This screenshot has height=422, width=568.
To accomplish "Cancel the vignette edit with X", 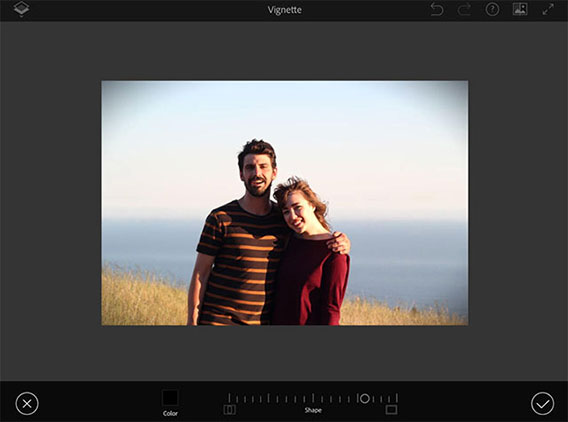I will click(x=27, y=404).
